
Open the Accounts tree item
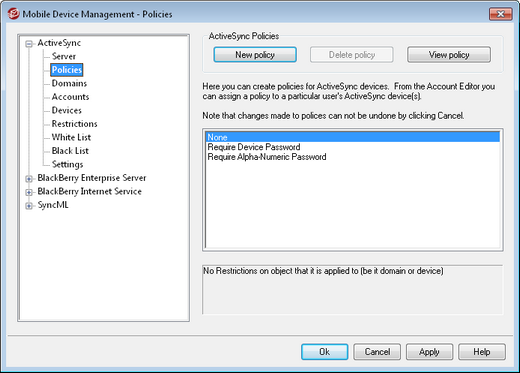pyautogui.click(x=70, y=97)
